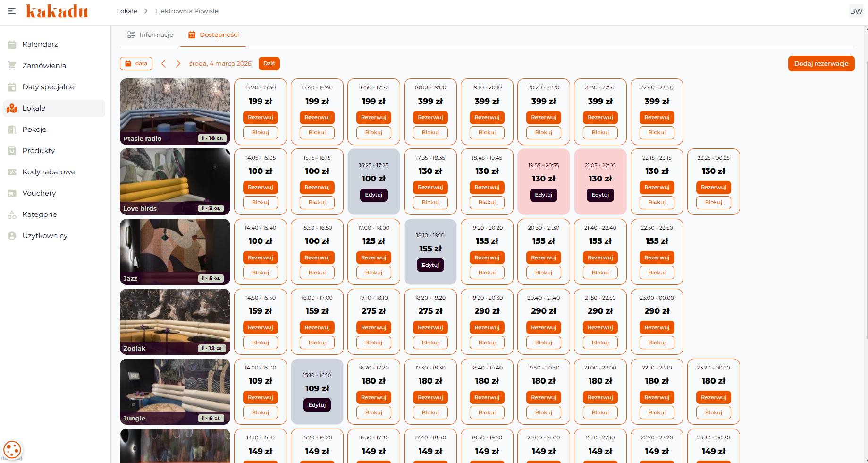Open Kody rabatowe section

[x=49, y=172]
